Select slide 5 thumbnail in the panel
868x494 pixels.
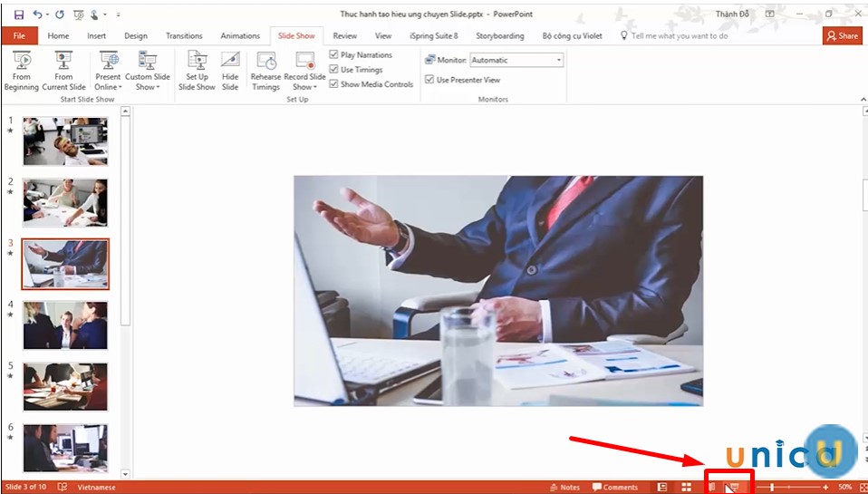65,387
